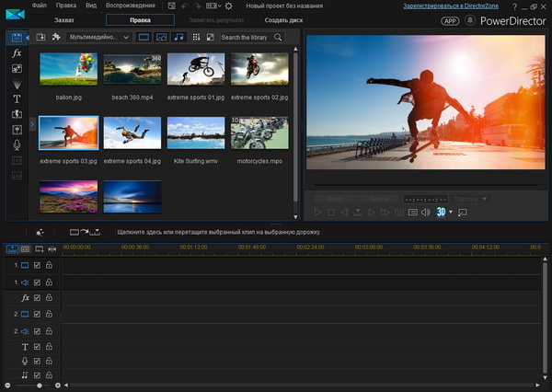Click the timeline zoom slider
This screenshot has width=552, height=392.
39,386
